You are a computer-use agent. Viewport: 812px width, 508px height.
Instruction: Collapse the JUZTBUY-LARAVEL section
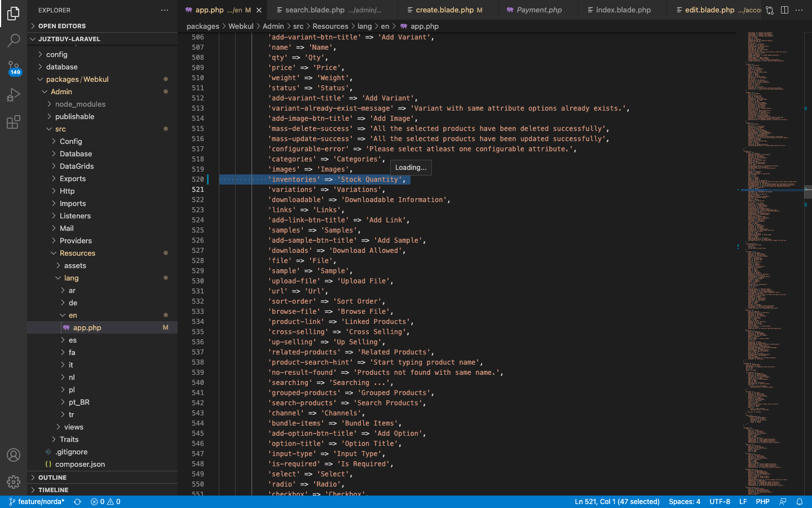click(x=102, y=39)
